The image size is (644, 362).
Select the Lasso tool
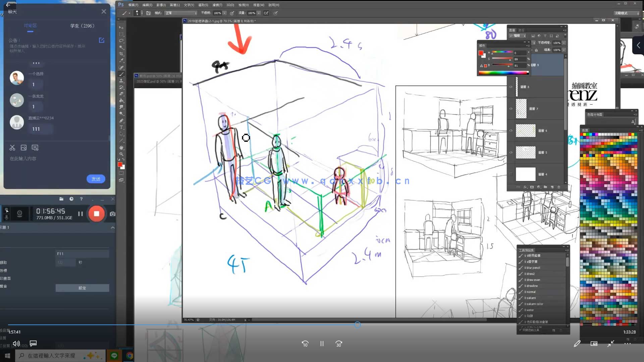[121, 41]
